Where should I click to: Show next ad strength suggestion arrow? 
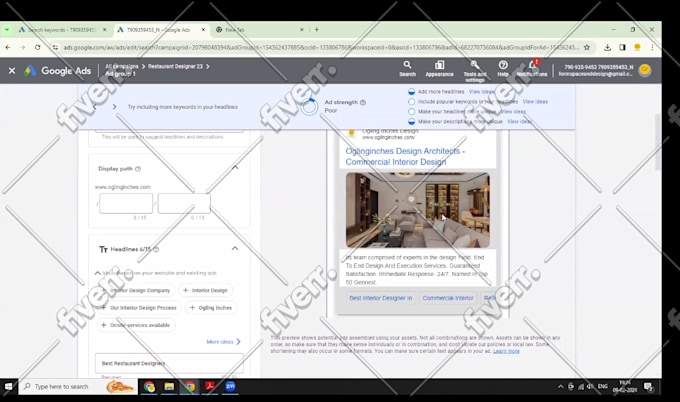[114, 107]
